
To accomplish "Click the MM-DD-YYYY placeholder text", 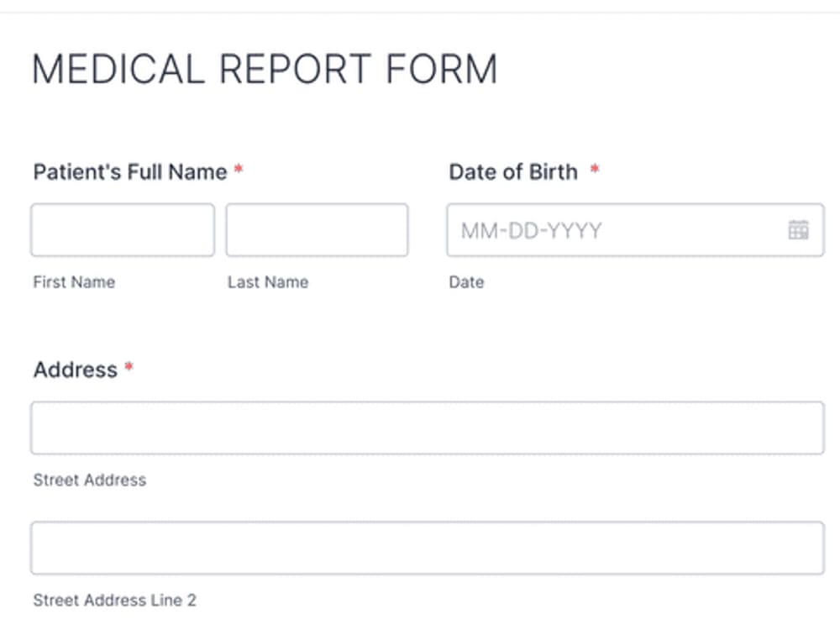I will click(530, 229).
